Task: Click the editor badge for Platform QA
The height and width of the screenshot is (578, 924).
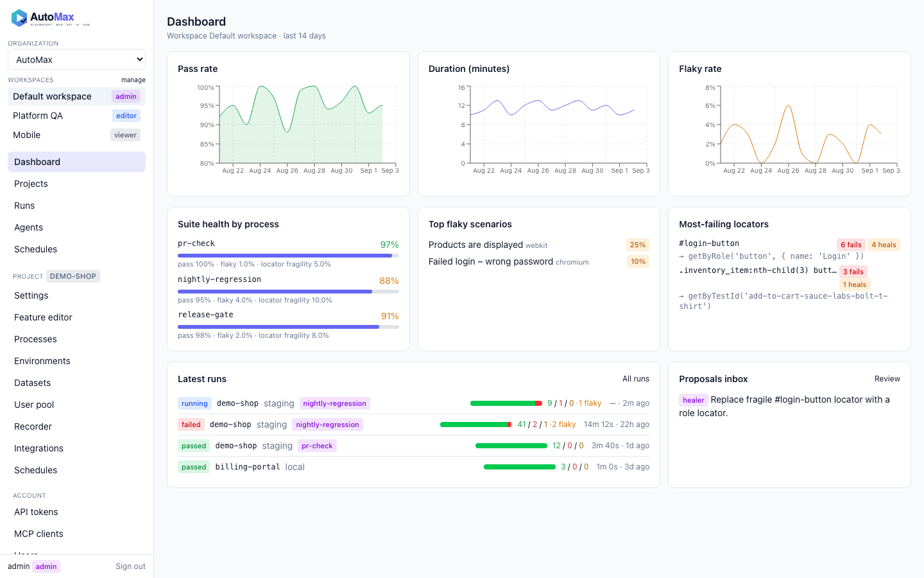Action: point(126,116)
